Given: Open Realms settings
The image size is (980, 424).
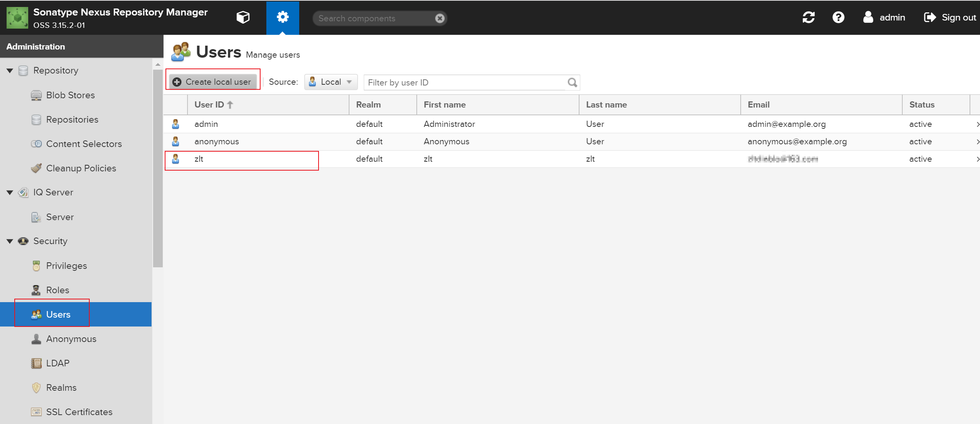Looking at the screenshot, I should pyautogui.click(x=61, y=388).
